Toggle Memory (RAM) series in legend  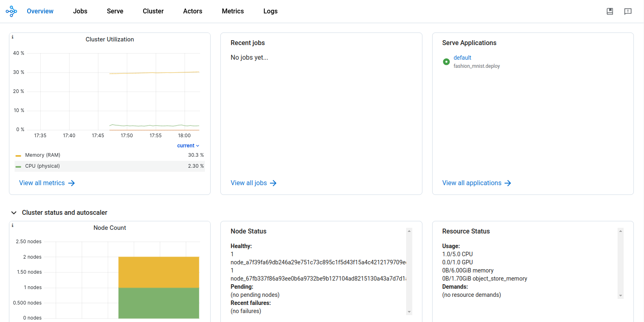[x=43, y=155]
